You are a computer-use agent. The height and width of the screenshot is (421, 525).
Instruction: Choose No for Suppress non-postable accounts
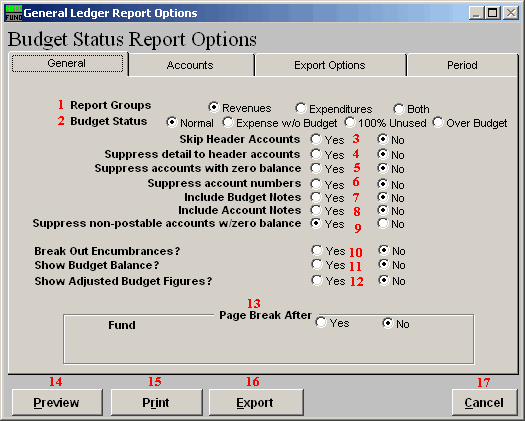383,223
